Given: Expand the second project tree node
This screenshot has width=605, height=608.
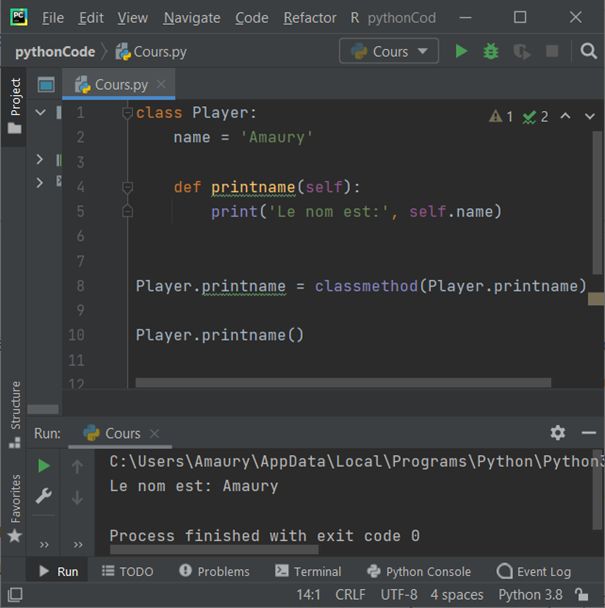Looking at the screenshot, I should (39, 159).
